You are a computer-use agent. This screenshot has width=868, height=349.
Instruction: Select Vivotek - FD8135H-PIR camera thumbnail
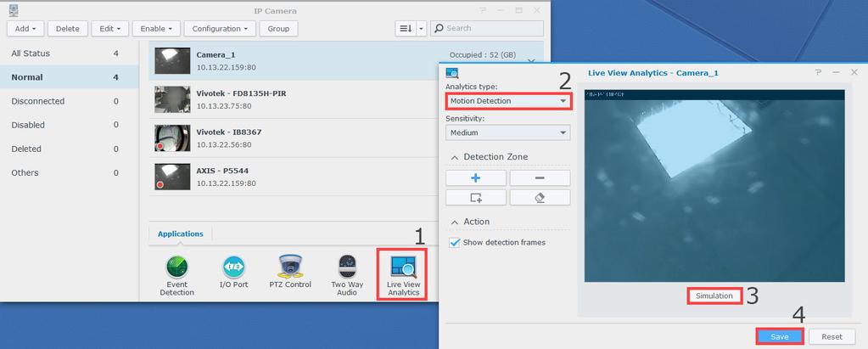point(172,99)
